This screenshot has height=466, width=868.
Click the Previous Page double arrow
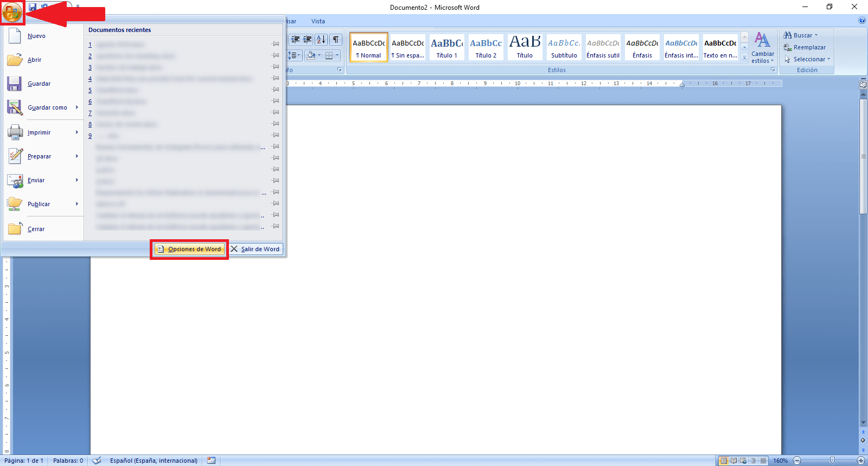point(863,432)
